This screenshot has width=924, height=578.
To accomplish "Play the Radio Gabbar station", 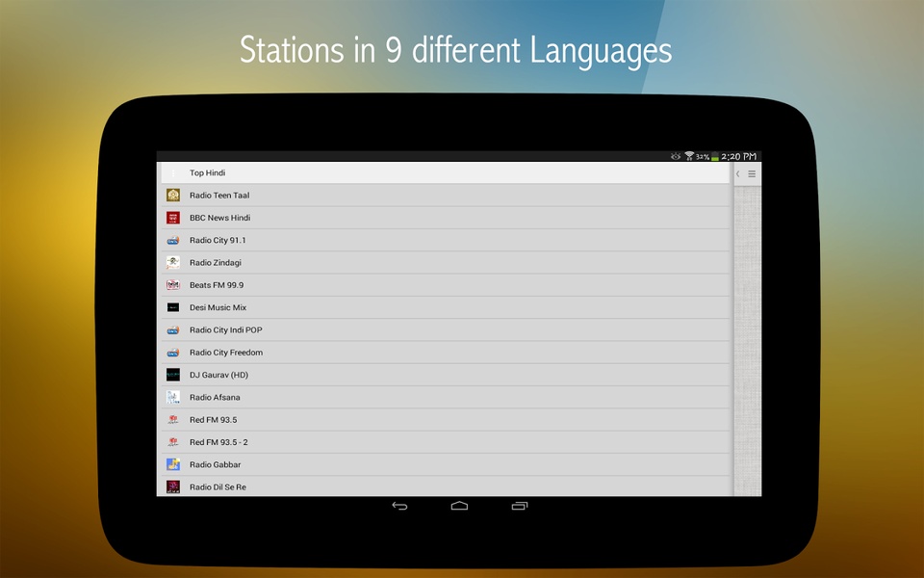I will (x=446, y=464).
